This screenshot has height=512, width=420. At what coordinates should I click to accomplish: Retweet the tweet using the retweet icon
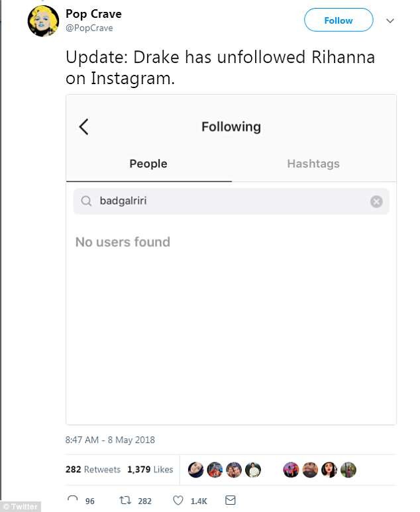[x=125, y=500]
